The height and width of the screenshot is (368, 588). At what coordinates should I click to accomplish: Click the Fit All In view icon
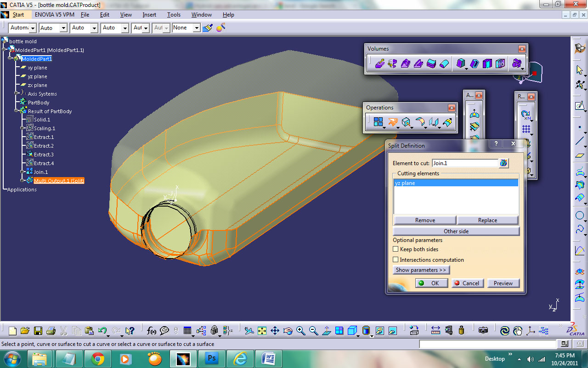(262, 330)
